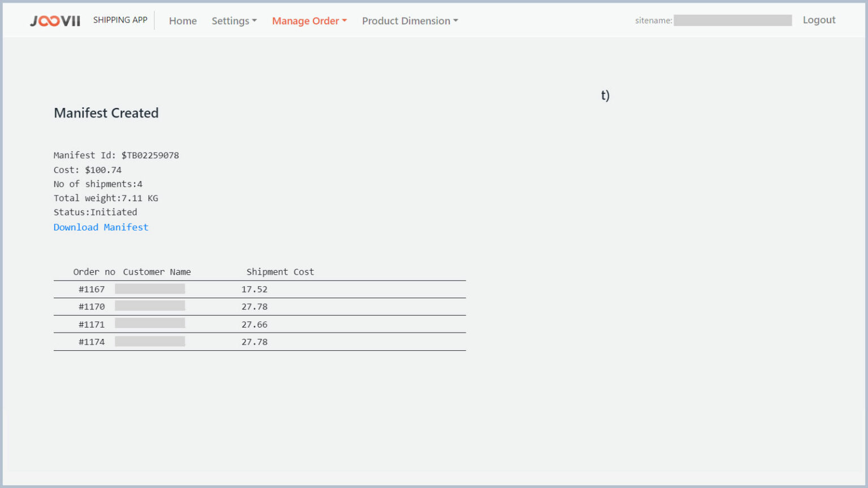Pick order #1174 in shipment table
The image size is (868, 488).
point(92,342)
